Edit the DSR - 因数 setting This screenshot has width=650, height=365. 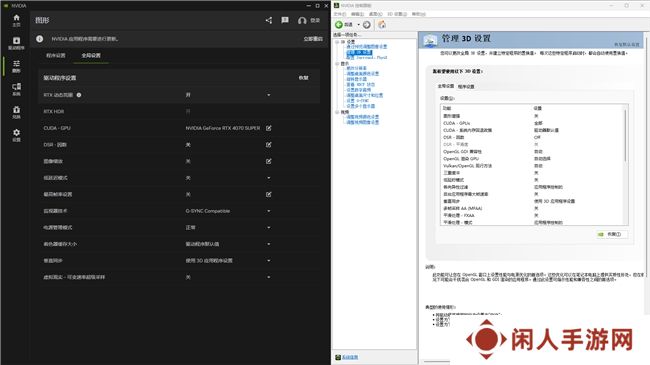(x=269, y=145)
